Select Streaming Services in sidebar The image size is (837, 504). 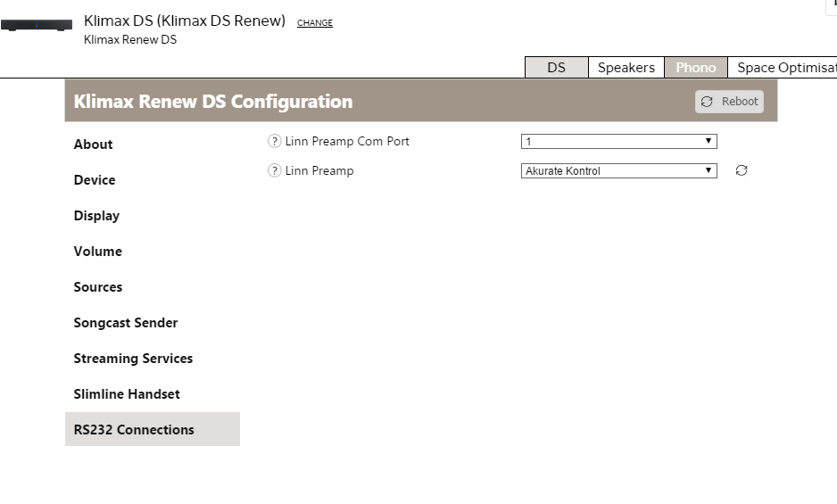coord(133,359)
